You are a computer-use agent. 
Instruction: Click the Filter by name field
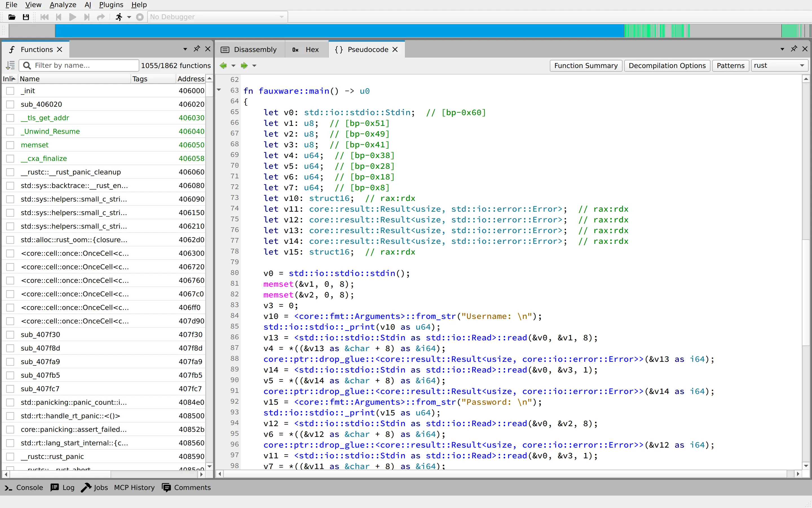click(x=79, y=65)
